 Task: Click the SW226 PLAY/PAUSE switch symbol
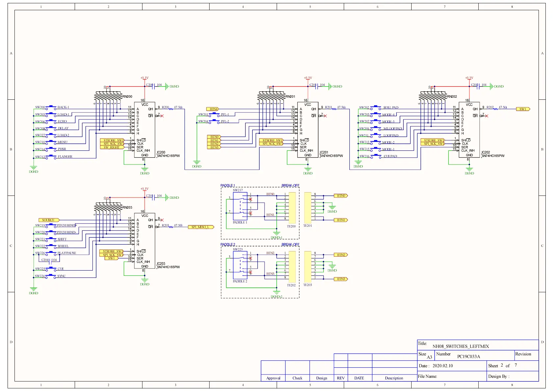pyautogui.click(x=51, y=253)
